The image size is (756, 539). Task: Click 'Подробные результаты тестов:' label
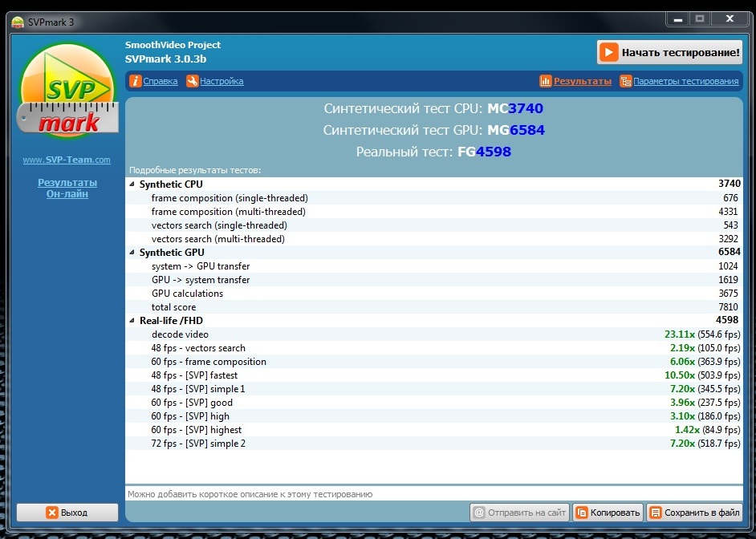point(195,170)
